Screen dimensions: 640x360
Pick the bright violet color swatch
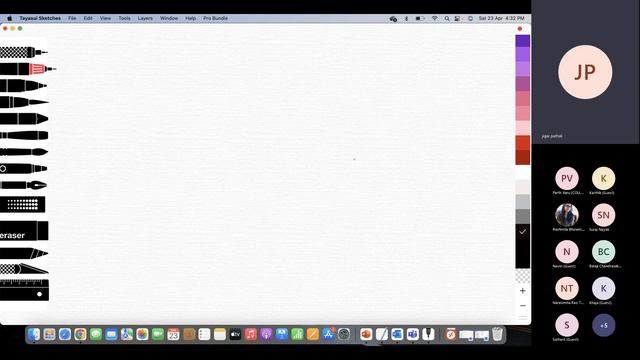pos(522,54)
